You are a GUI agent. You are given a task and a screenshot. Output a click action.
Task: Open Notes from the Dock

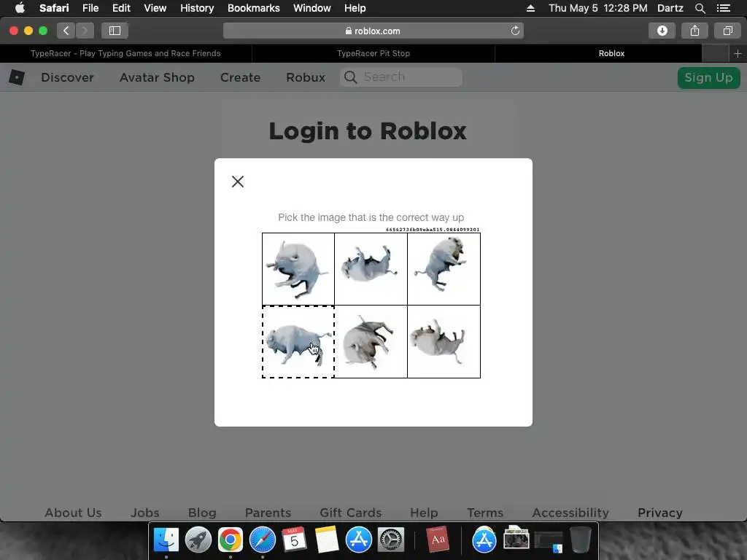pyautogui.click(x=326, y=540)
